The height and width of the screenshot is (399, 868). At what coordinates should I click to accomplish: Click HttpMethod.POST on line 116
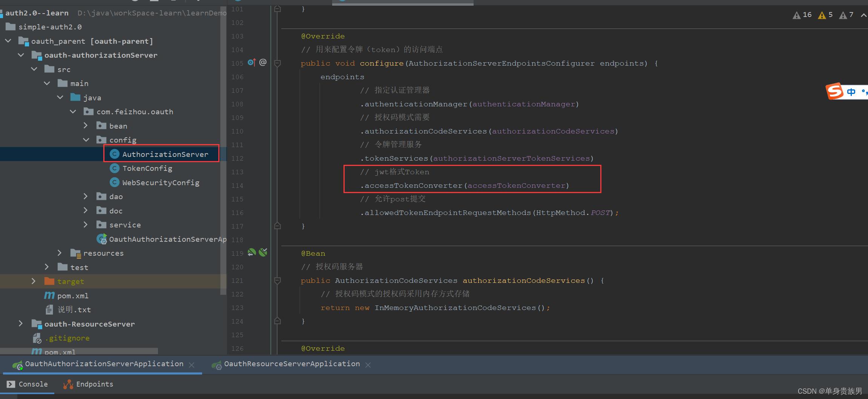coord(573,212)
